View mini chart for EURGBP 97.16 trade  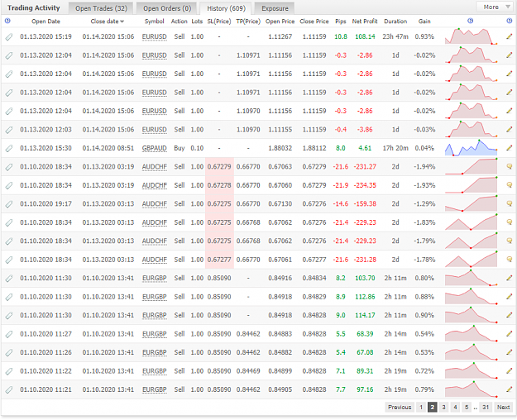click(471, 389)
